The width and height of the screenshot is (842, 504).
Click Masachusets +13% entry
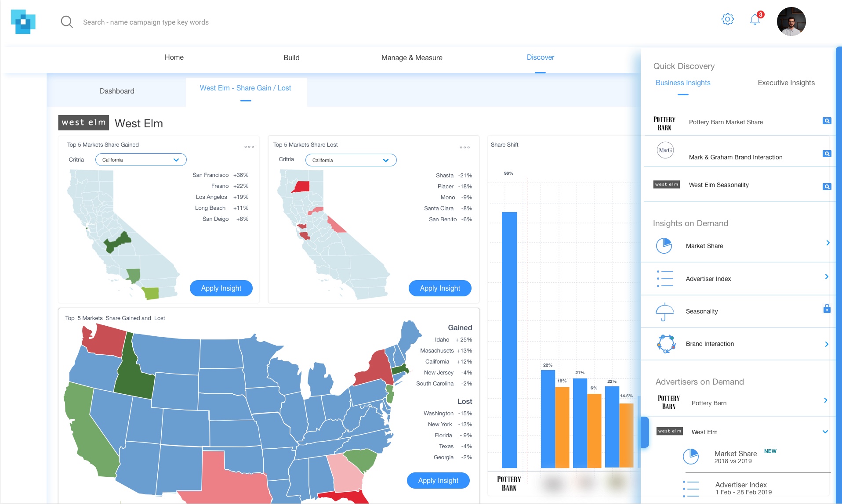coord(446,351)
